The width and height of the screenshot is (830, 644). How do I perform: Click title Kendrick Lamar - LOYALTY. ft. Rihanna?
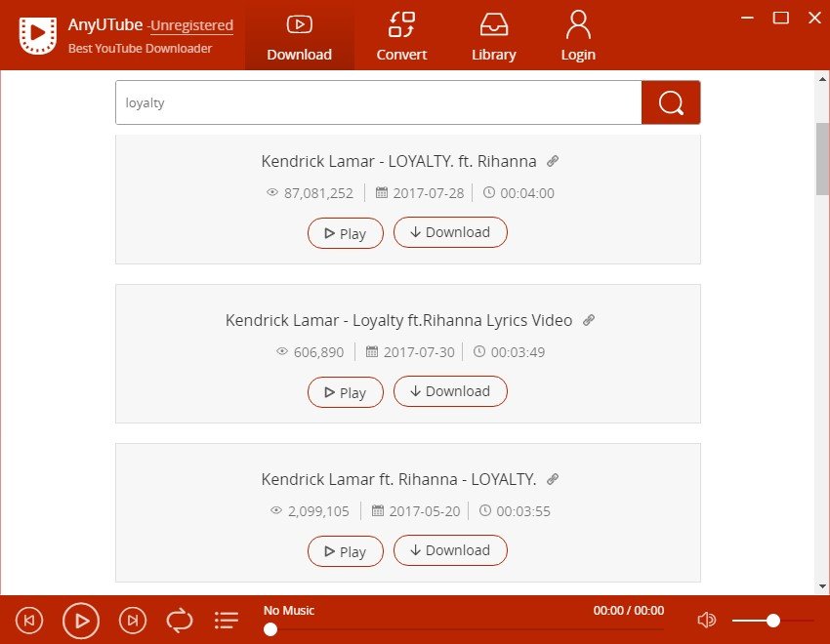398,161
